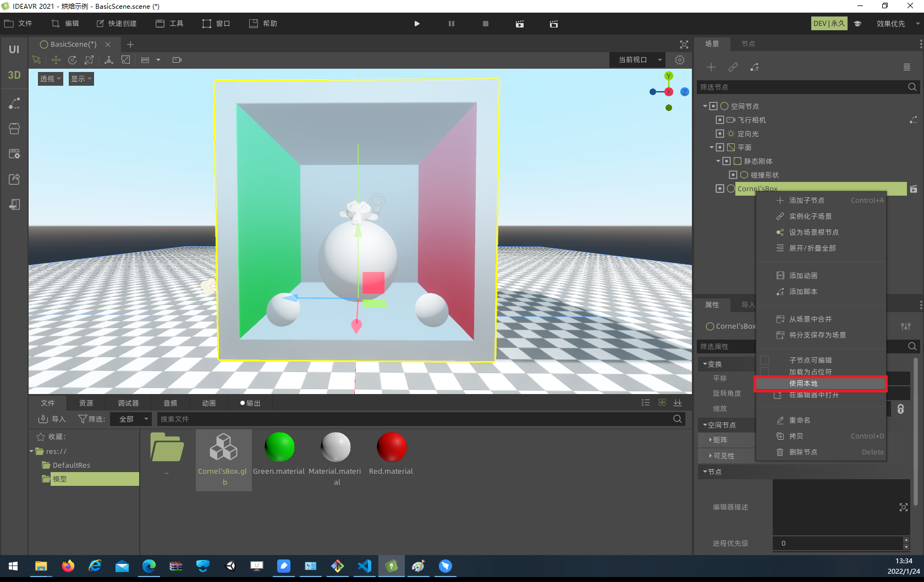The image size is (924, 582).
Task: Open viewport settings gear
Action: 680,60
